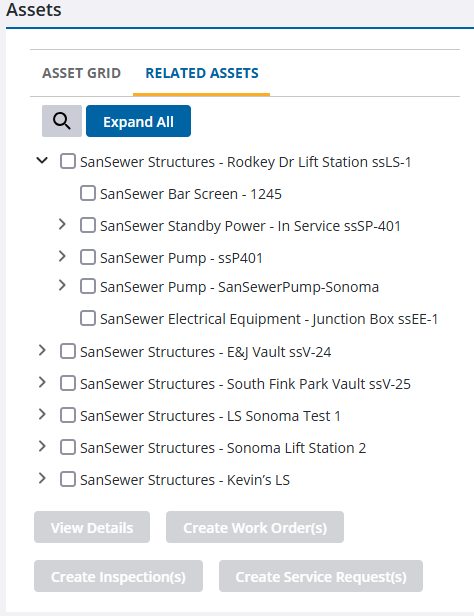Screen dimensions: 474x616
Task: Check the Rodkey Dr Lift Station checkbox
Action: 68,161
